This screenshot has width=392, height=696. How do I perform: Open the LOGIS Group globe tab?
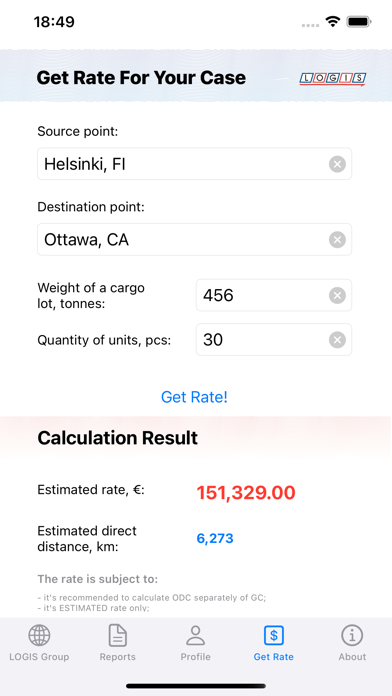[x=39, y=643]
